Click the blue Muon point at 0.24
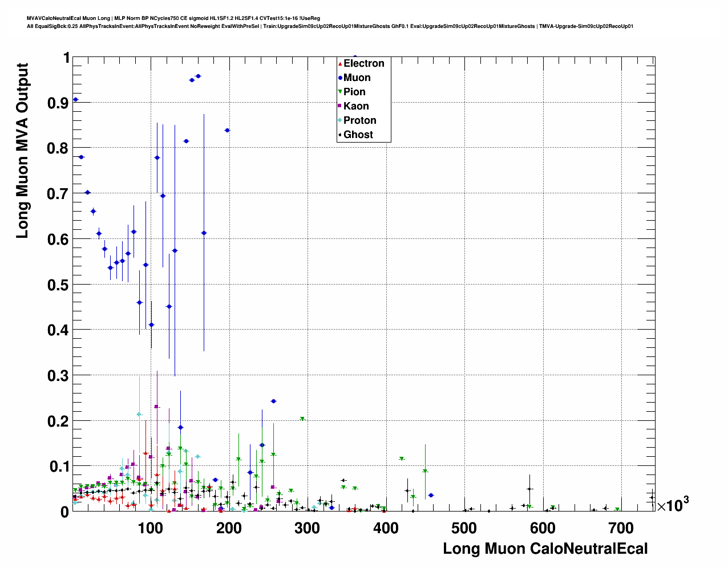Viewport: 728px width, 568px height. point(273,401)
